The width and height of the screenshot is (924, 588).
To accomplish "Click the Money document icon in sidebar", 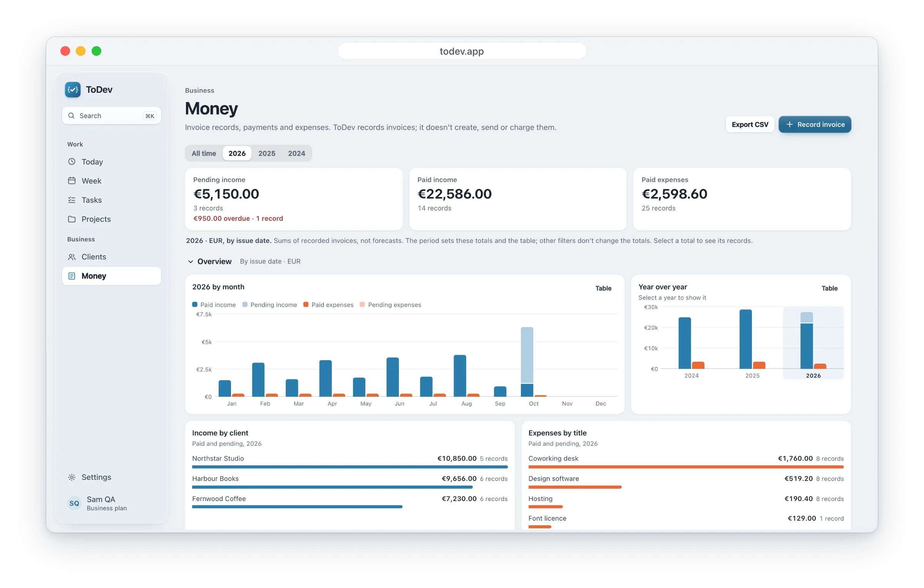I will coord(72,276).
